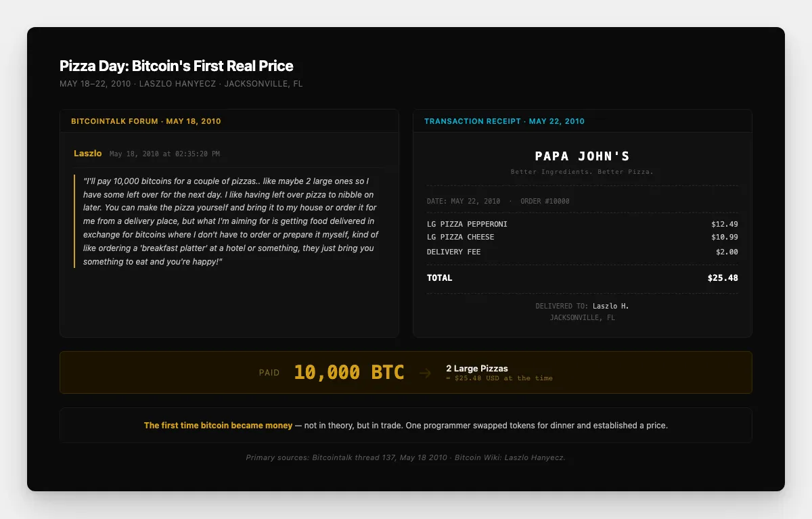Click the "DELIVERY FEE" line item

[454, 252]
